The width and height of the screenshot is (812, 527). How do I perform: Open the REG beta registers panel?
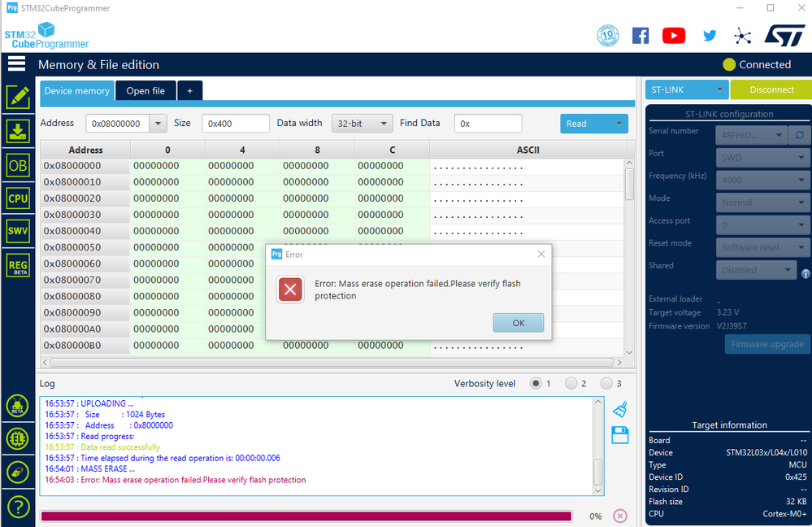click(x=18, y=266)
